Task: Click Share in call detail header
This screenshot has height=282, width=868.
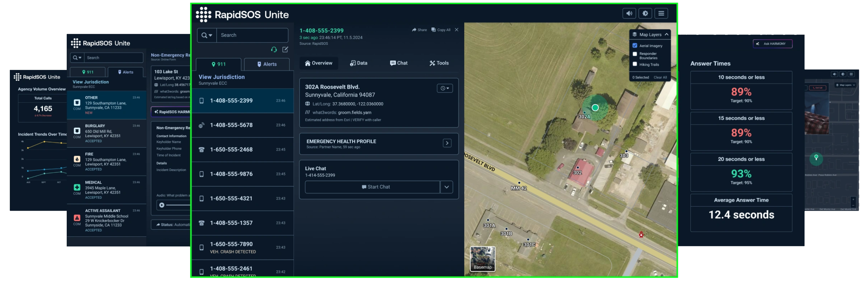Action: pyautogui.click(x=419, y=30)
